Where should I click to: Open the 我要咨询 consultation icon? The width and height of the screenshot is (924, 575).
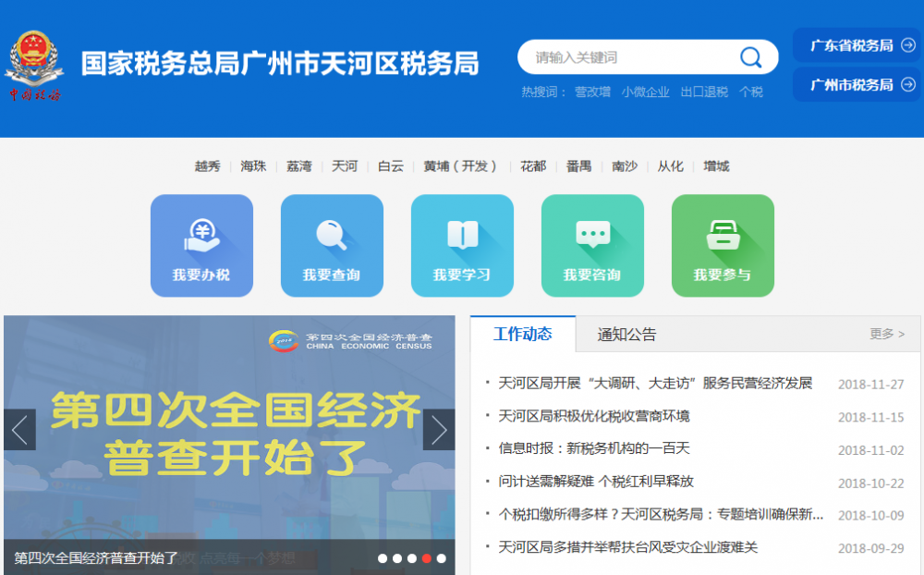(592, 245)
